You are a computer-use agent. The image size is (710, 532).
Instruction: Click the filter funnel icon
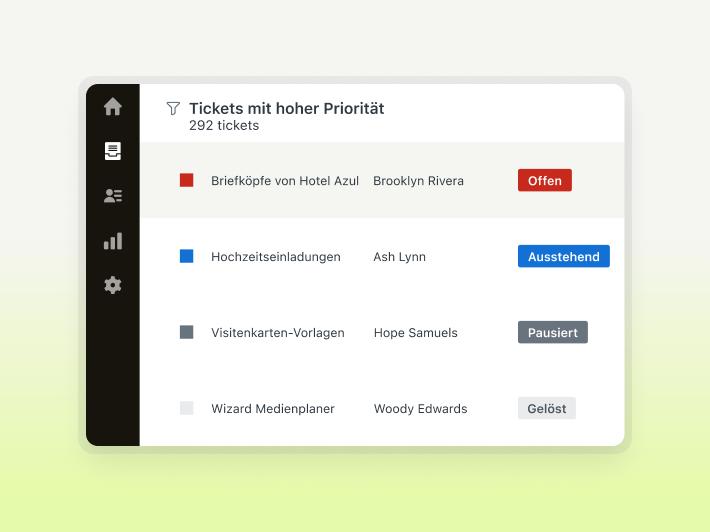tap(173, 108)
